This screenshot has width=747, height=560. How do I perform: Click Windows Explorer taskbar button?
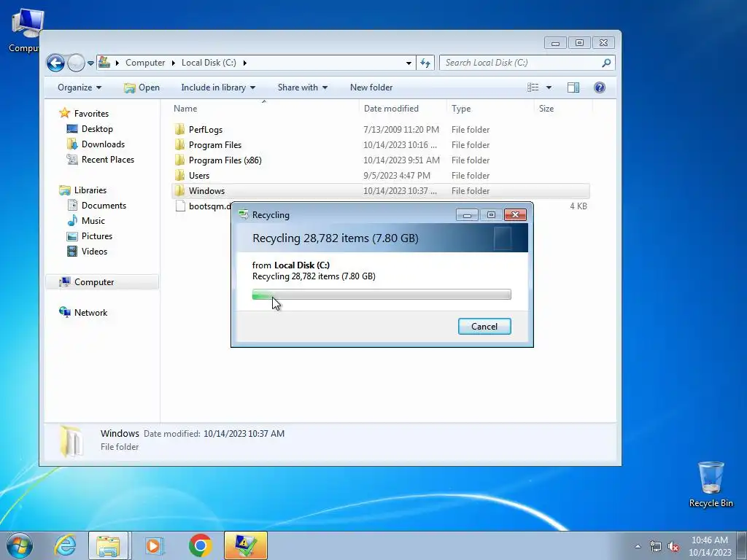(108, 545)
